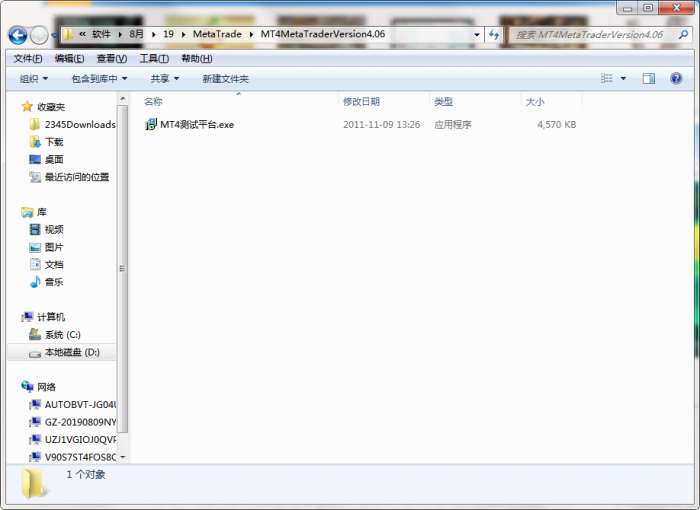Click the 下载 folder icon
The width and height of the screenshot is (700, 510).
pyautogui.click(x=35, y=142)
